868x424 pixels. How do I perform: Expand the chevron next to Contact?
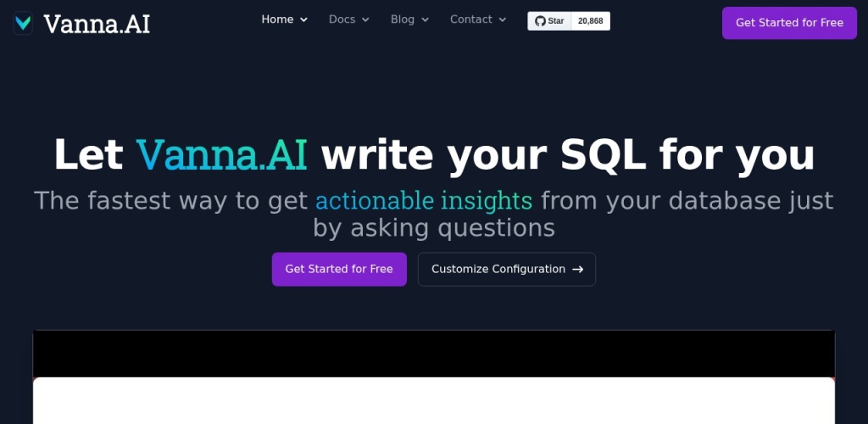point(503,20)
